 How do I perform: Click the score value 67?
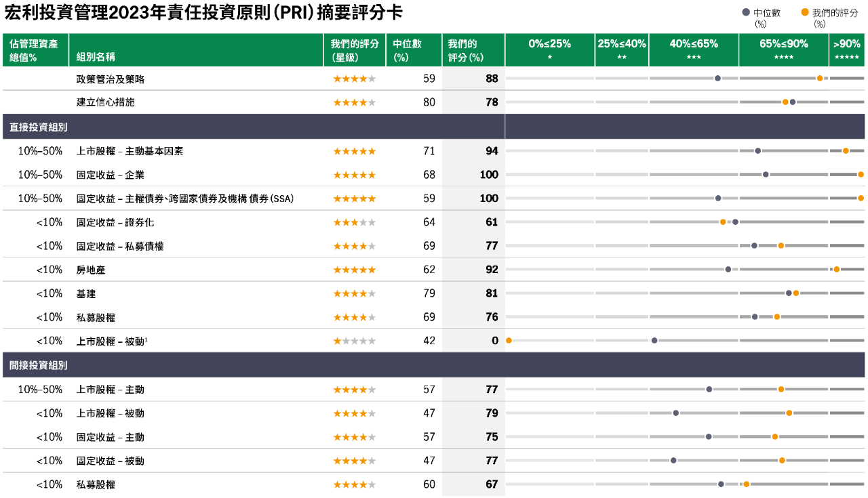point(492,484)
